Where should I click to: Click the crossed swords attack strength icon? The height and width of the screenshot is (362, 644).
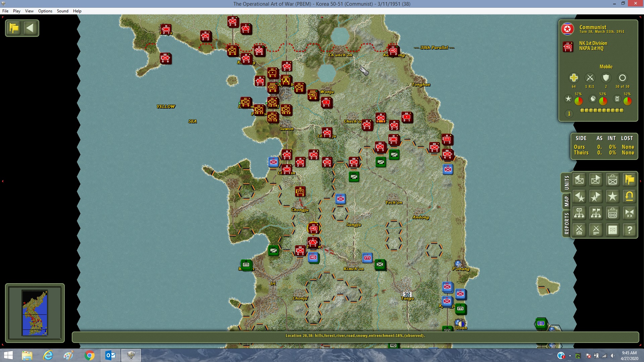(x=590, y=78)
